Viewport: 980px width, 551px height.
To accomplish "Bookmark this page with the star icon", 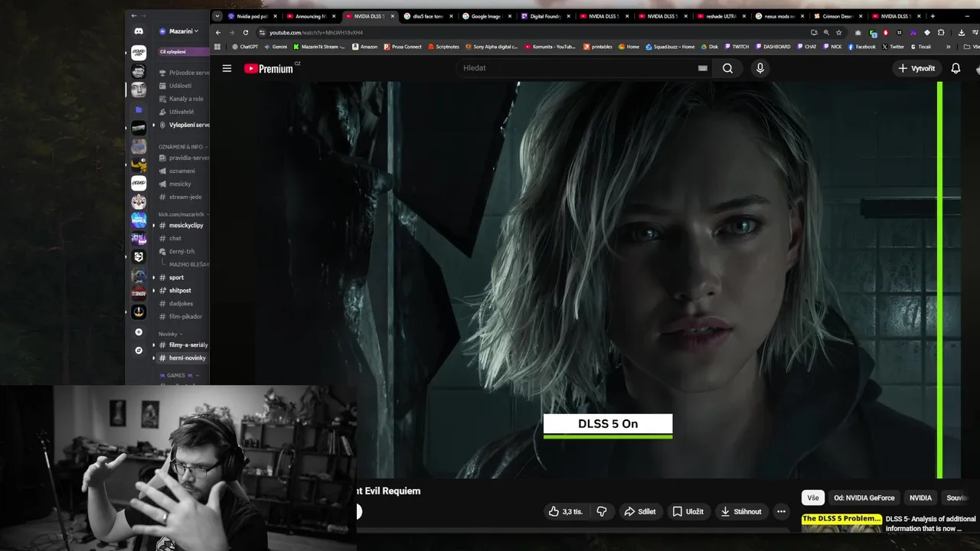I will (838, 32).
